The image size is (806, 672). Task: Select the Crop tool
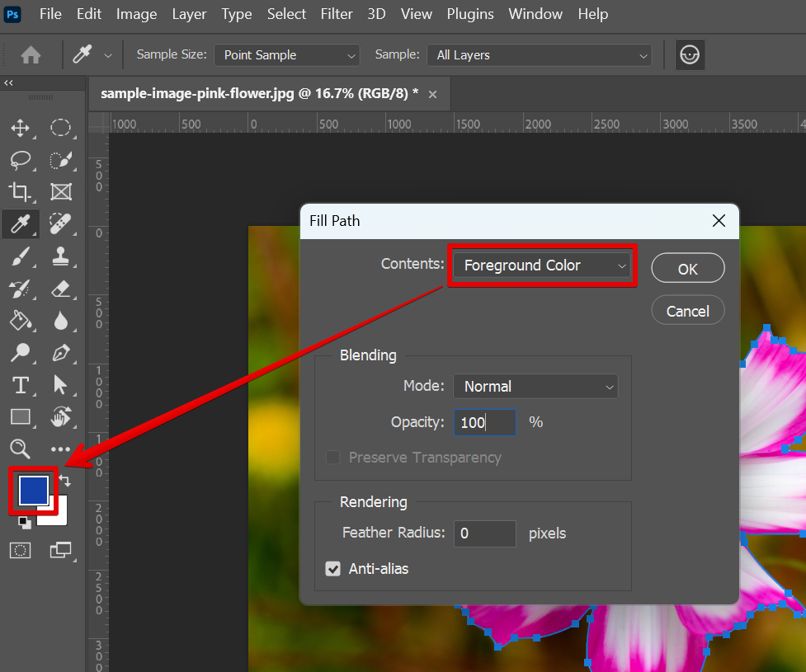pos(20,192)
